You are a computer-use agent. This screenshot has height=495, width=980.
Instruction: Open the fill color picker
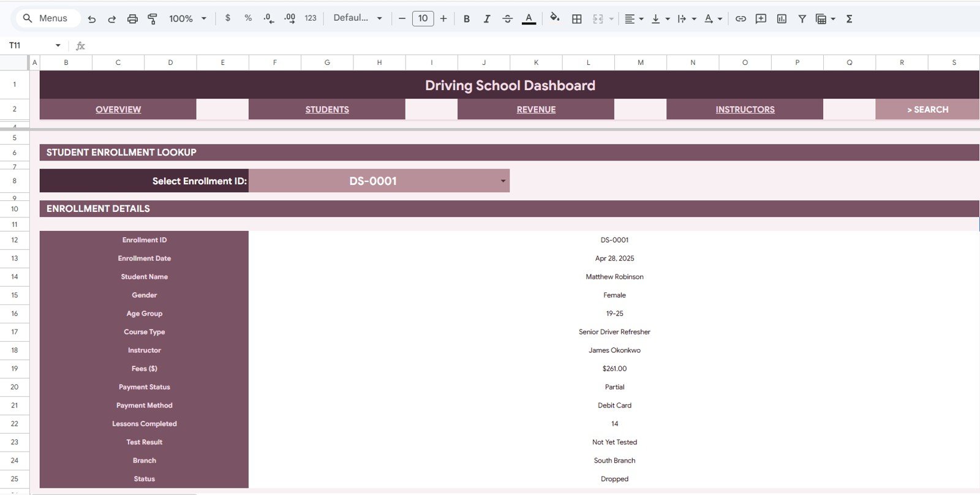[x=555, y=18]
